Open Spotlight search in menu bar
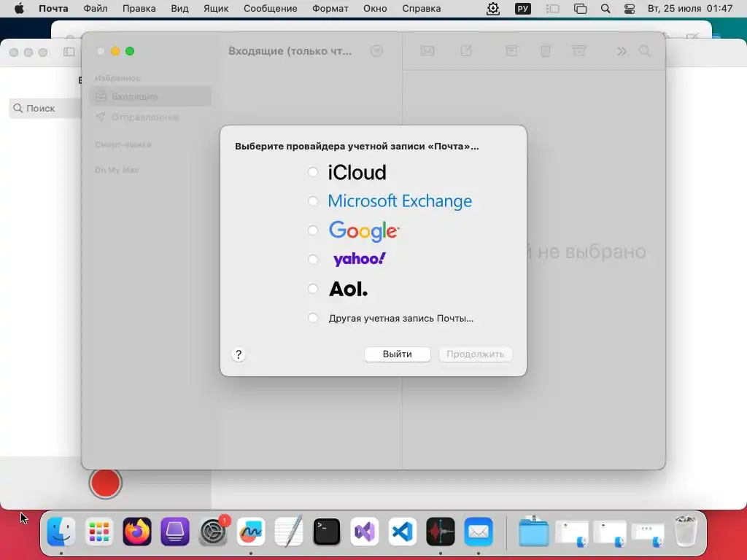 click(x=605, y=9)
